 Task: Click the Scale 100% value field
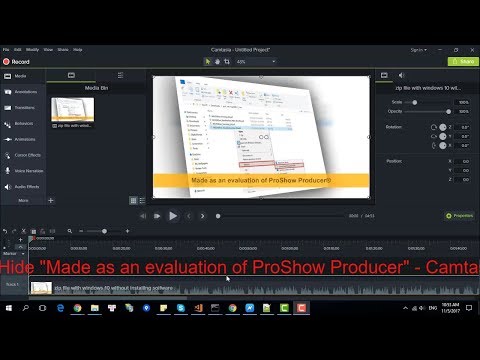[463, 102]
